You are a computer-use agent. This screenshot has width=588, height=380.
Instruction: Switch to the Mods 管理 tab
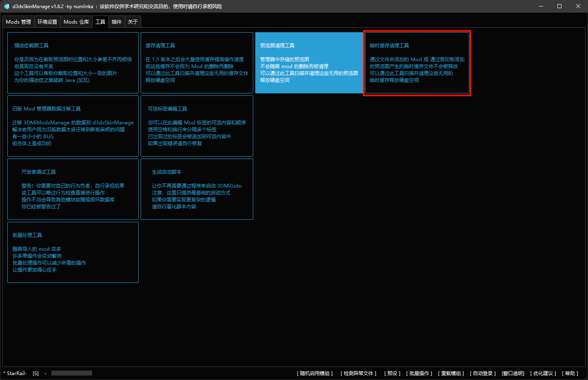pyautogui.click(x=18, y=22)
